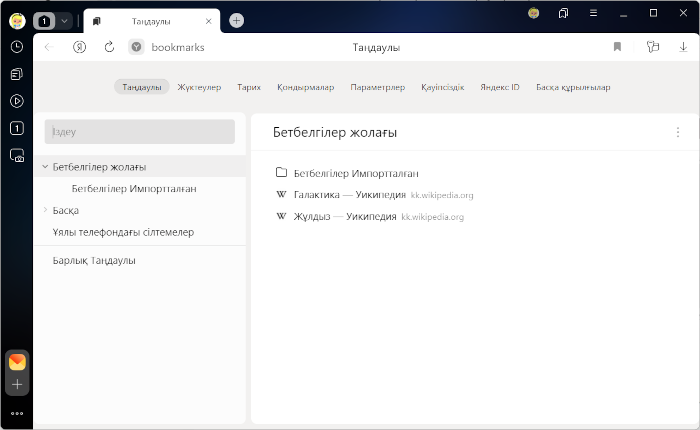
Task: Click the tab icon of the Таңдаулы tab
Action: click(97, 21)
